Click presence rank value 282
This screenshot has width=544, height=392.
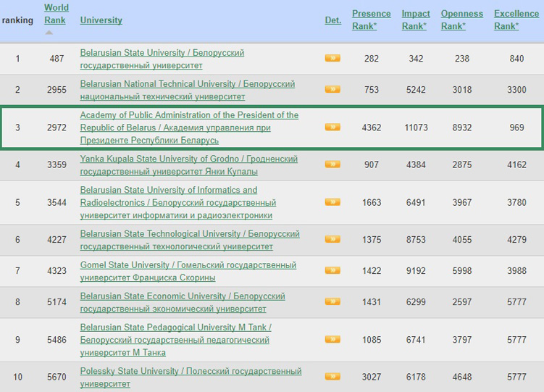click(371, 58)
